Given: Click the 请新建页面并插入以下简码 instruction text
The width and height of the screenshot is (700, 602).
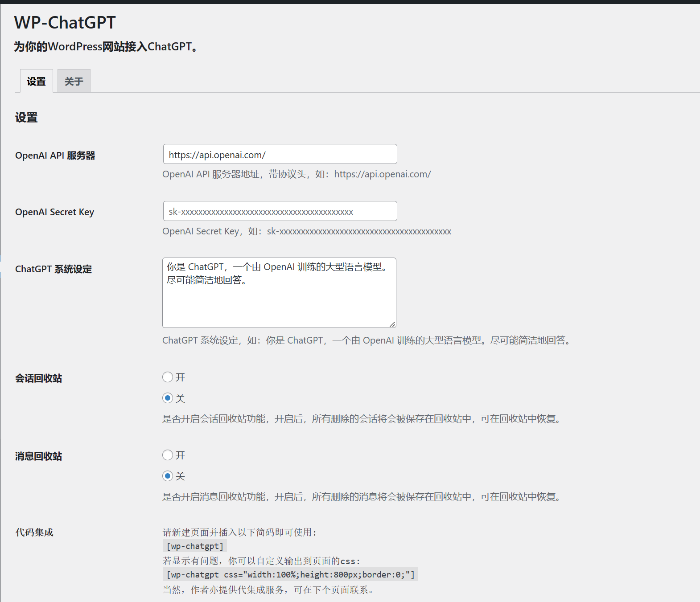Looking at the screenshot, I should pos(240,532).
